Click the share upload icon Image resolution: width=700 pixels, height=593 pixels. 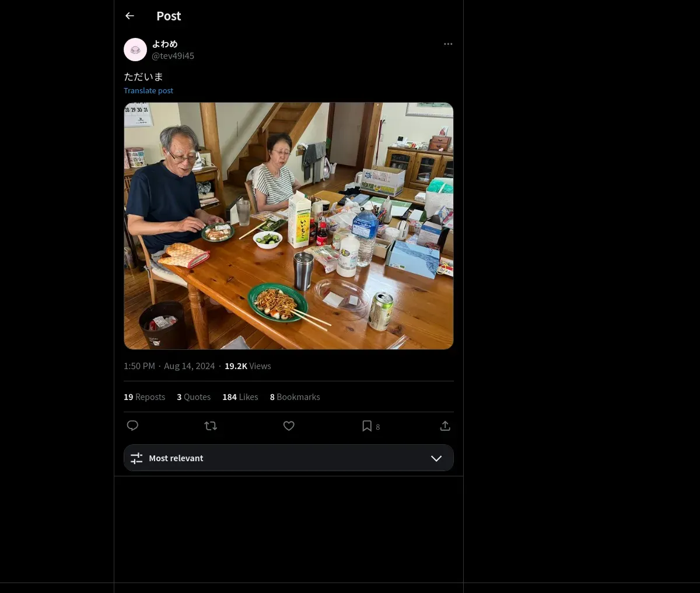click(x=445, y=426)
